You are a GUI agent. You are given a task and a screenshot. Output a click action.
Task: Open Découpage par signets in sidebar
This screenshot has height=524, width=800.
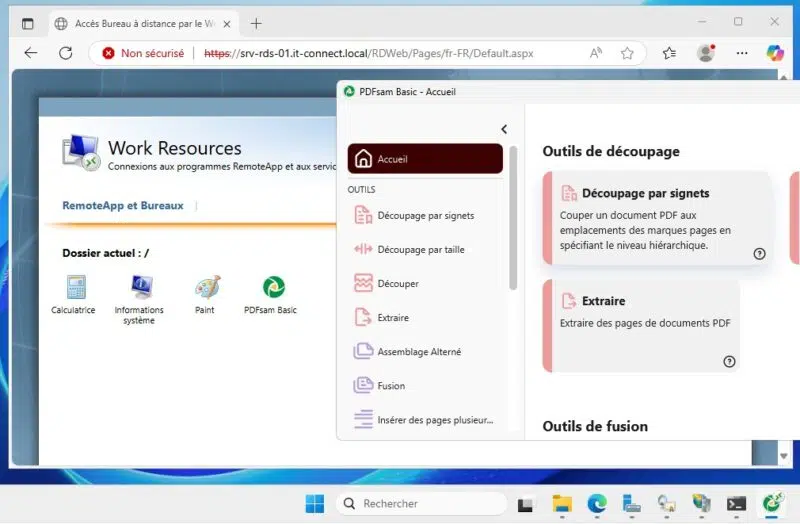[425, 215]
